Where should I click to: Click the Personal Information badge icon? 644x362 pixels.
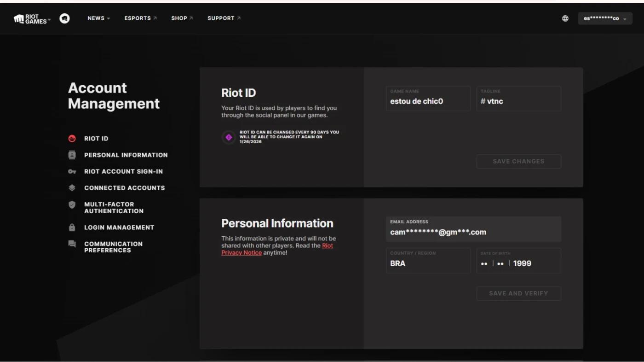tap(72, 155)
